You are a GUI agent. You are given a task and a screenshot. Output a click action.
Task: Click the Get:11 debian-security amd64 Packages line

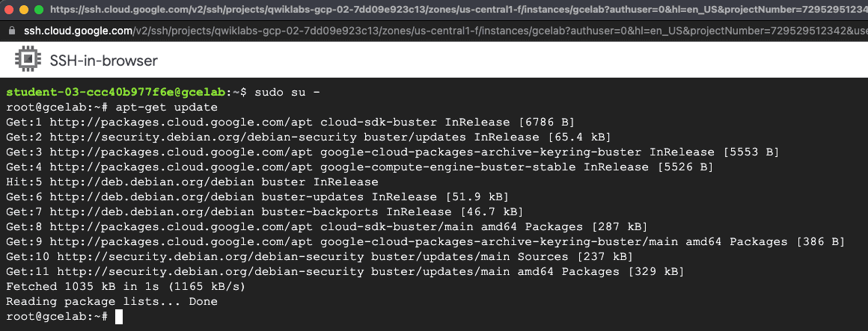coord(344,271)
